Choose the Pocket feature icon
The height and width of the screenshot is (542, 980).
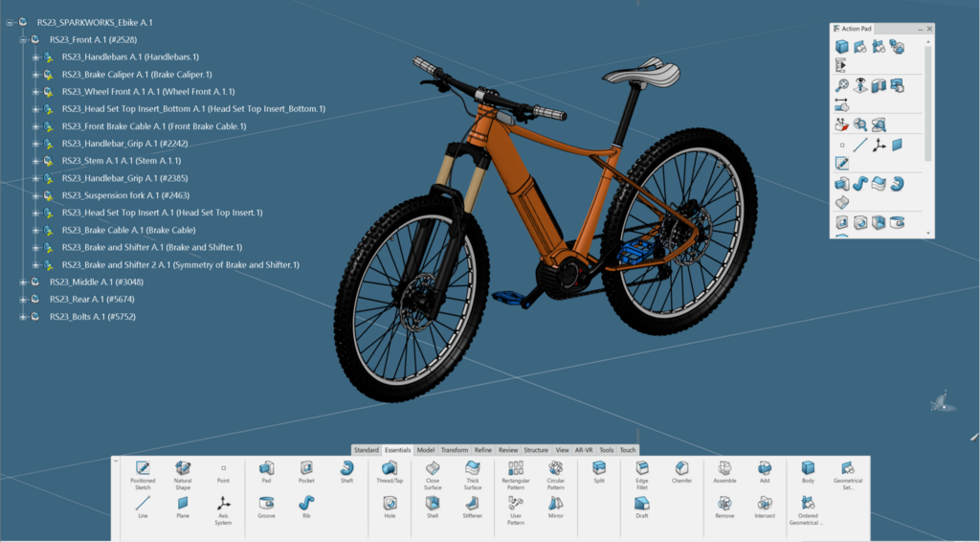[306, 468]
